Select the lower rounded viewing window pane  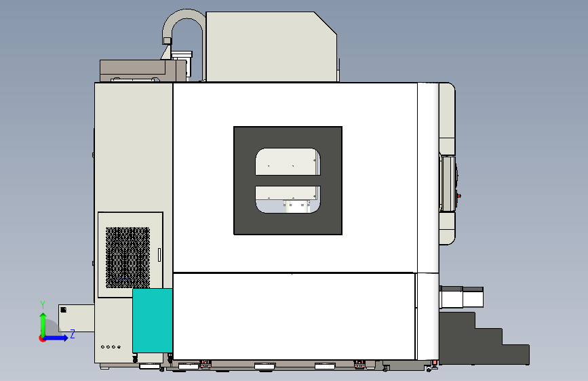click(288, 199)
